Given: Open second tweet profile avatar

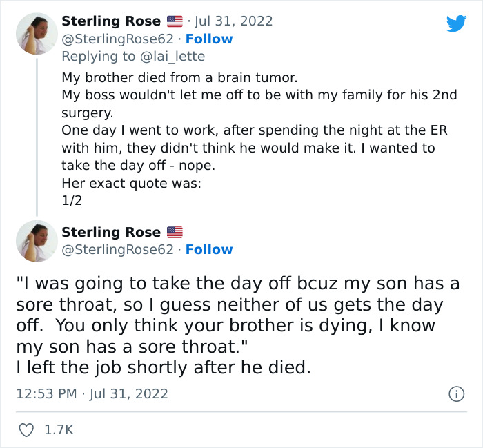Looking at the screenshot, I should (37, 241).
